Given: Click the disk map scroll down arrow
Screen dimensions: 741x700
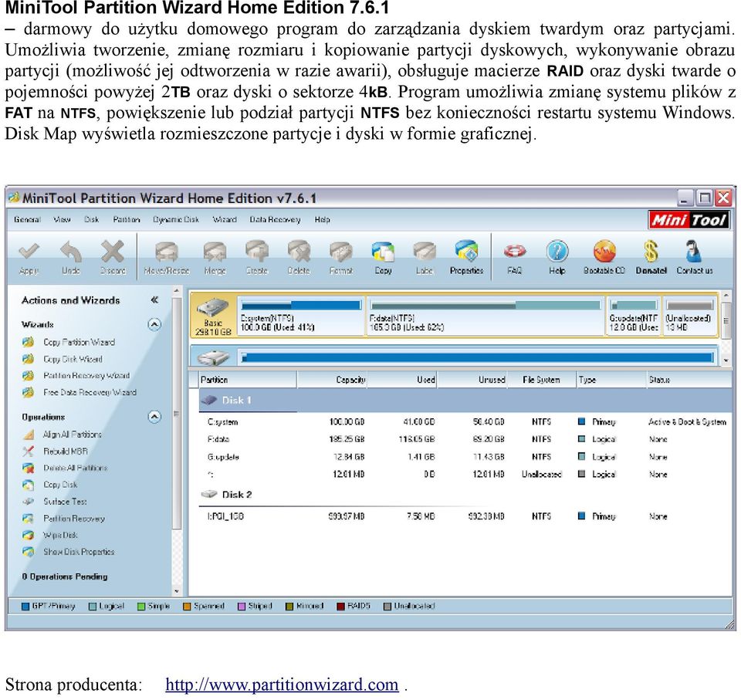Looking at the screenshot, I should pos(726,361).
